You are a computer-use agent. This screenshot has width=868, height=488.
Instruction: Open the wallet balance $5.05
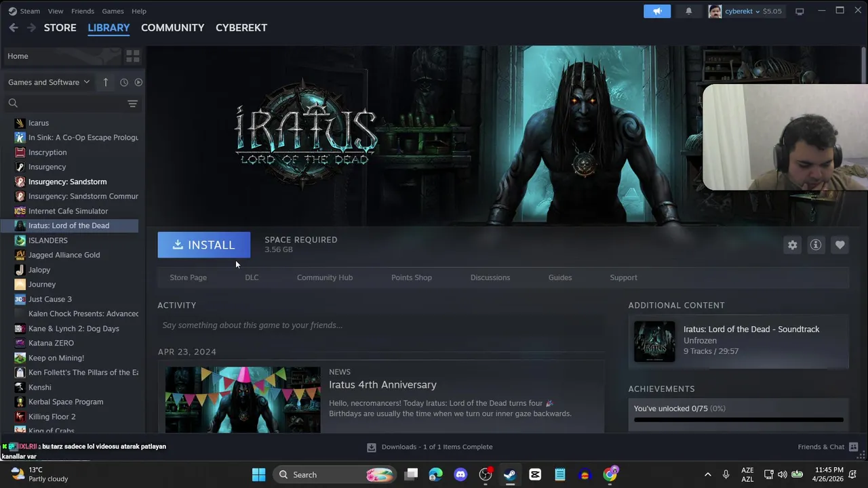click(772, 11)
